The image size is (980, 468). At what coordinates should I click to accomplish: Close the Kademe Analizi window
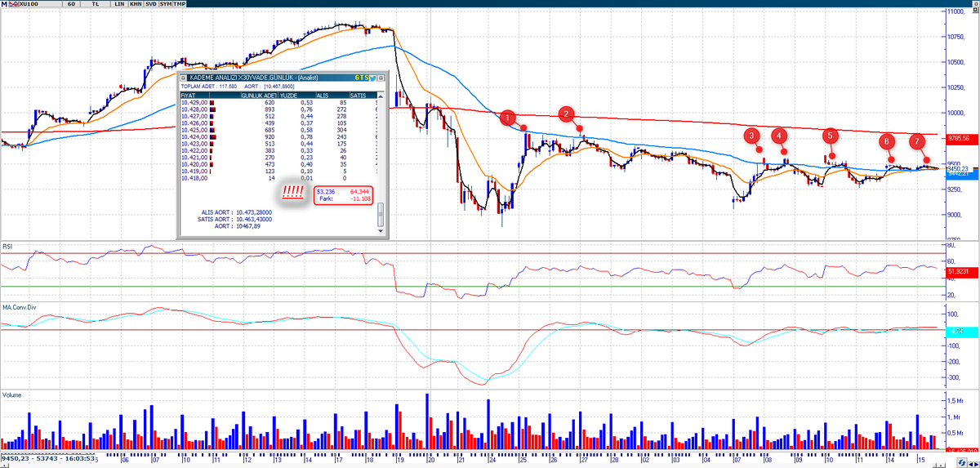[381, 78]
